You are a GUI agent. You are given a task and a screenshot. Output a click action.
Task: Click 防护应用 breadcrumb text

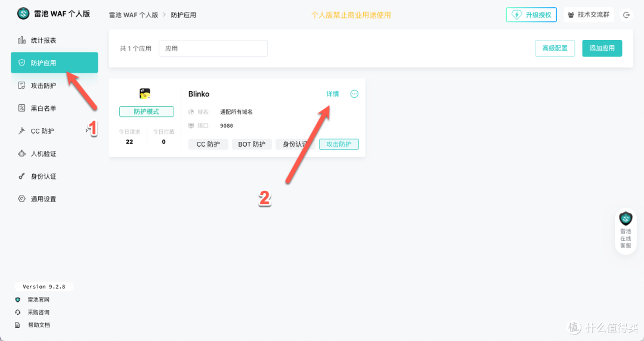(183, 15)
